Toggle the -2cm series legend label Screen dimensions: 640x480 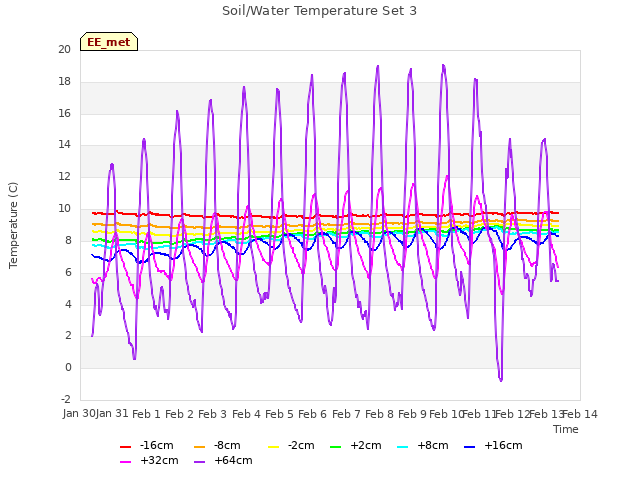pyautogui.click(x=301, y=445)
